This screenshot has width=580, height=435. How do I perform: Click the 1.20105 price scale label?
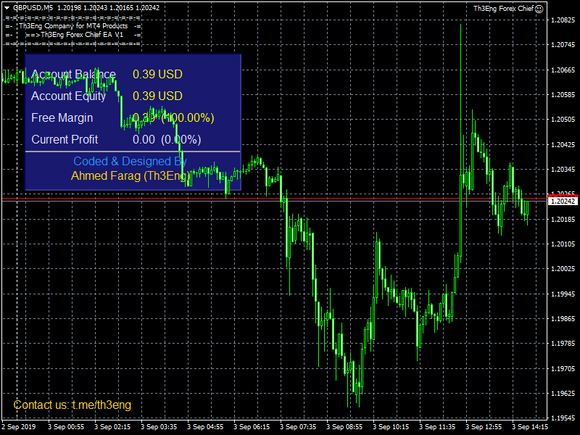pyautogui.click(x=563, y=244)
